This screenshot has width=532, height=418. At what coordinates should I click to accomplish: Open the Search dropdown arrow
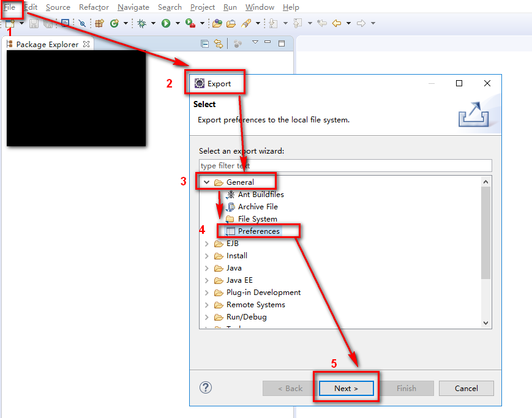(258, 23)
